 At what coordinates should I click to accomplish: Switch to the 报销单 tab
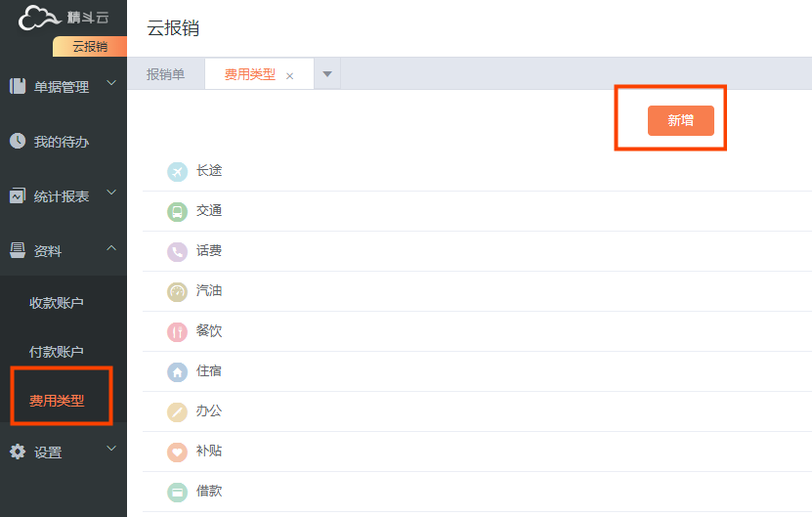click(166, 74)
